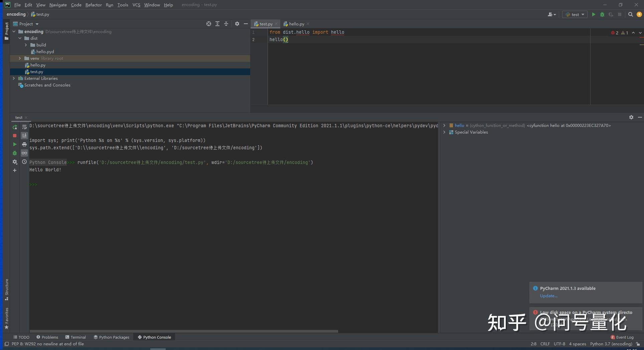644x350 pixels.
Task: Open the Refactor menu
Action: (x=94, y=5)
